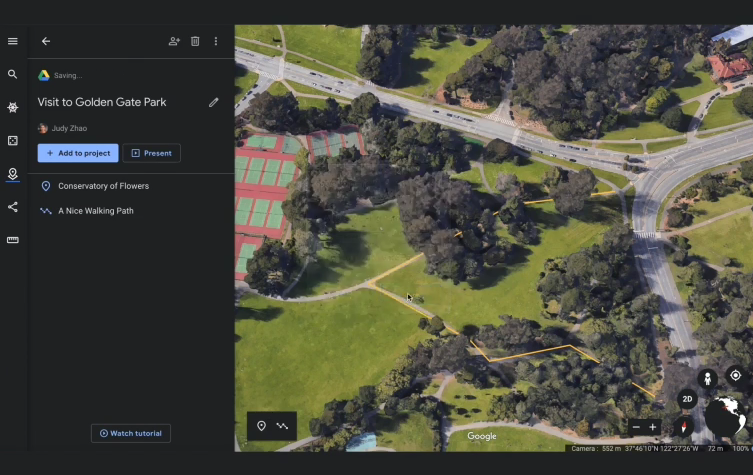This screenshot has width=753, height=475.
Task: Open Voyager ship's wheel icon
Action: coord(13,108)
